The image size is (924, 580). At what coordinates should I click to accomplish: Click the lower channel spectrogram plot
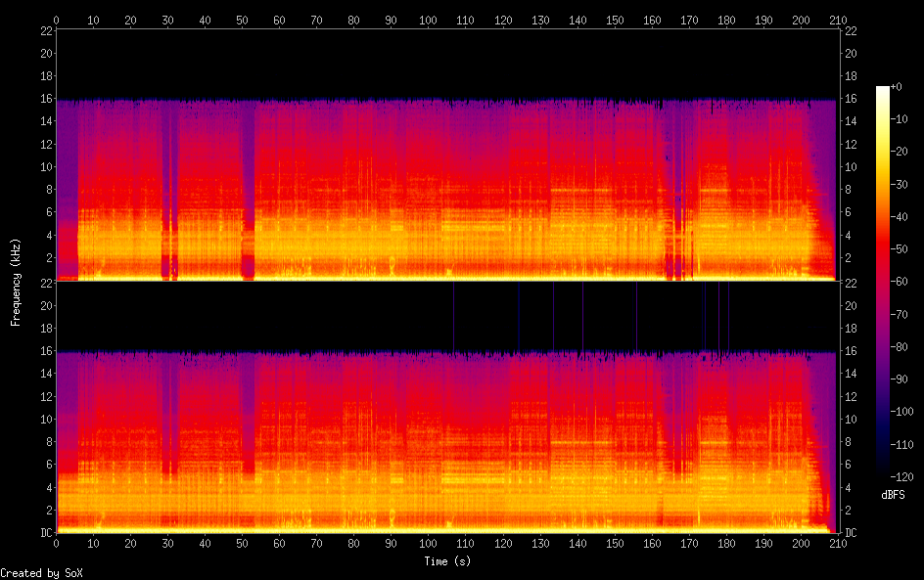tap(447, 408)
